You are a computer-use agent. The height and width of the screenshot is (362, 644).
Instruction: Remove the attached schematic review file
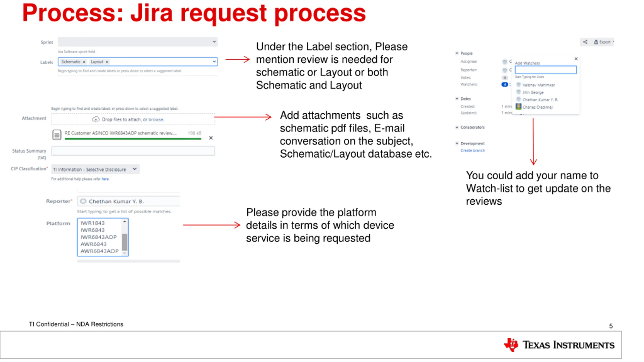[x=211, y=138]
